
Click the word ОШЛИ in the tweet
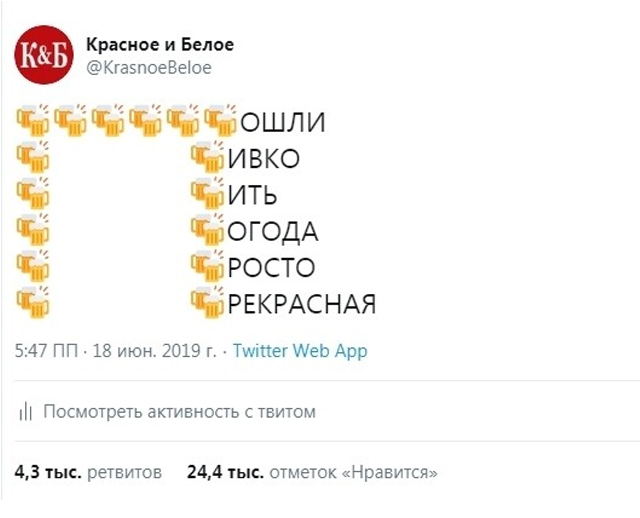pos(283,122)
